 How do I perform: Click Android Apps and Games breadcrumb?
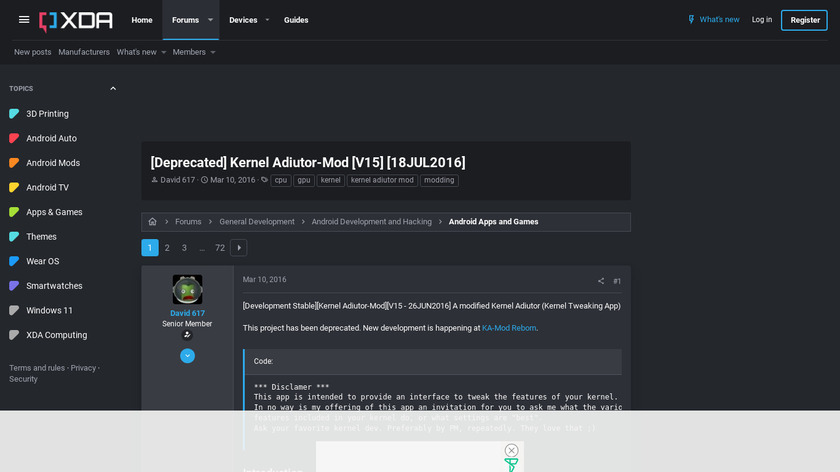493,221
